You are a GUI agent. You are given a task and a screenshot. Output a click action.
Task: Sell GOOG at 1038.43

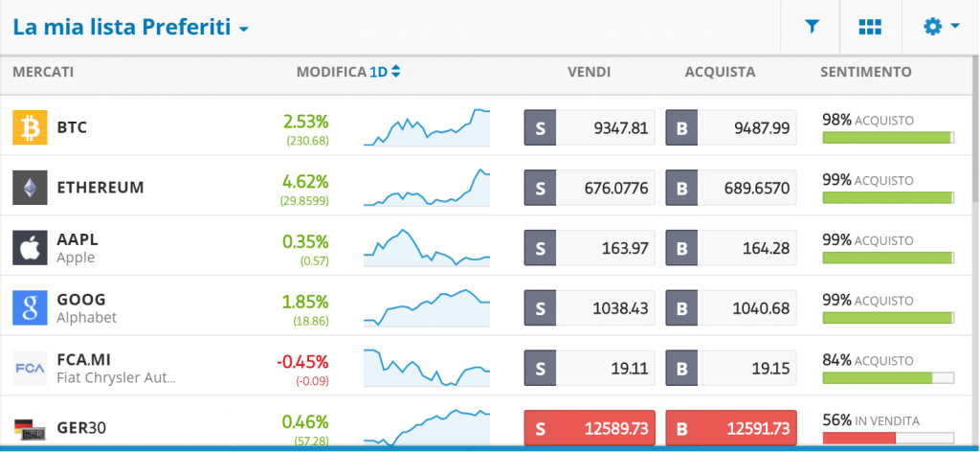tap(590, 307)
